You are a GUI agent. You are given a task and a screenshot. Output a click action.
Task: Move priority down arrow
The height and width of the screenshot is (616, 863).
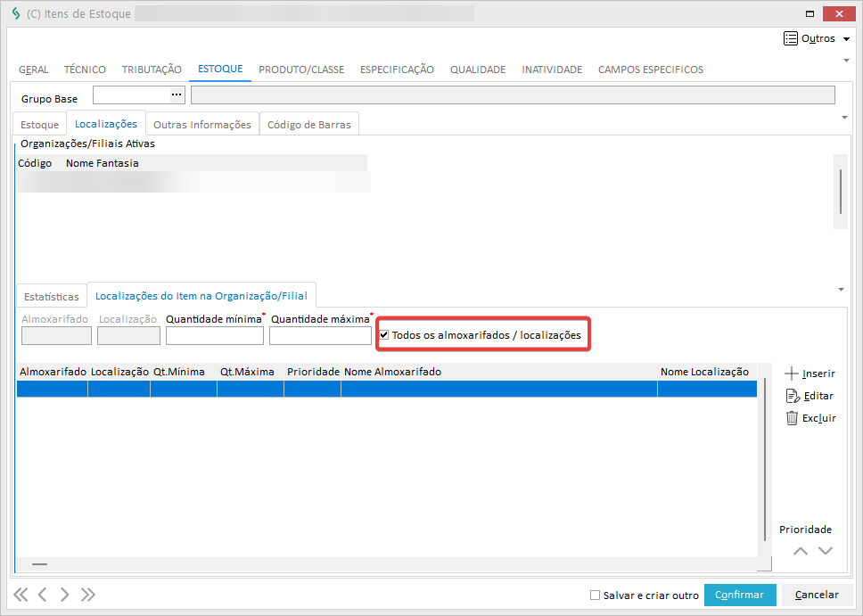pyautogui.click(x=826, y=551)
